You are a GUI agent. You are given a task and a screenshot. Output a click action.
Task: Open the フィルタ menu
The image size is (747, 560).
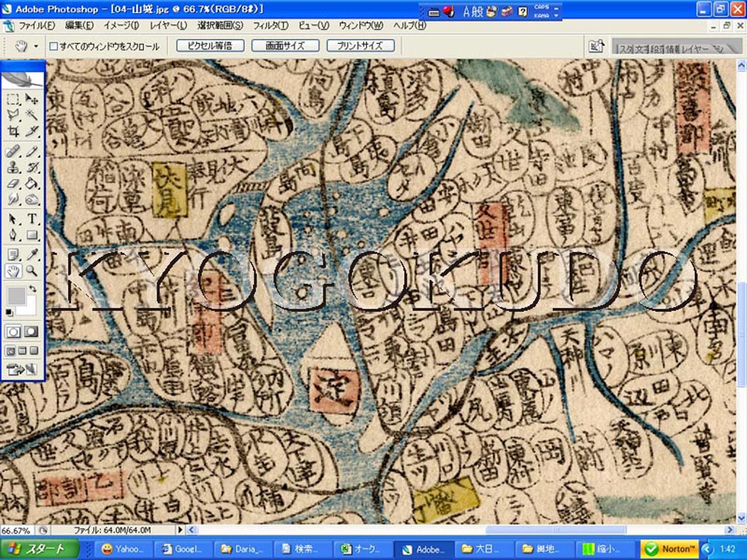270,26
